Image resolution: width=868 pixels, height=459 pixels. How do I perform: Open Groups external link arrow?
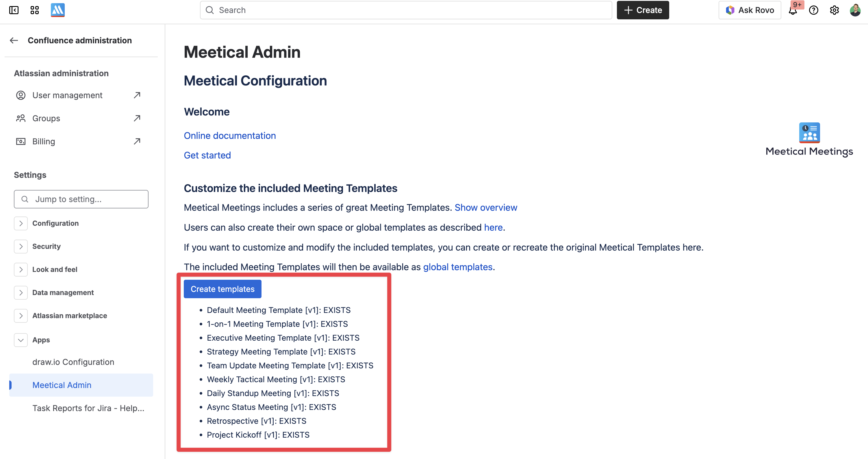137,118
